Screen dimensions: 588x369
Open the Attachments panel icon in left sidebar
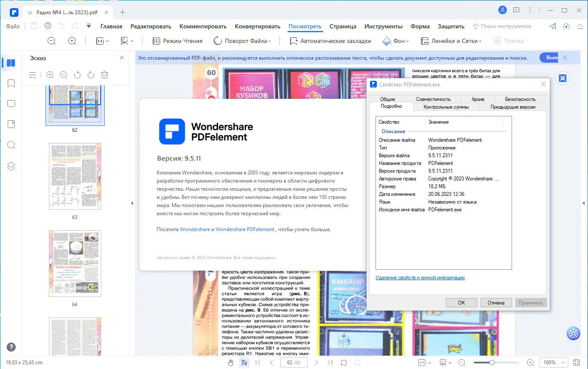(11, 124)
